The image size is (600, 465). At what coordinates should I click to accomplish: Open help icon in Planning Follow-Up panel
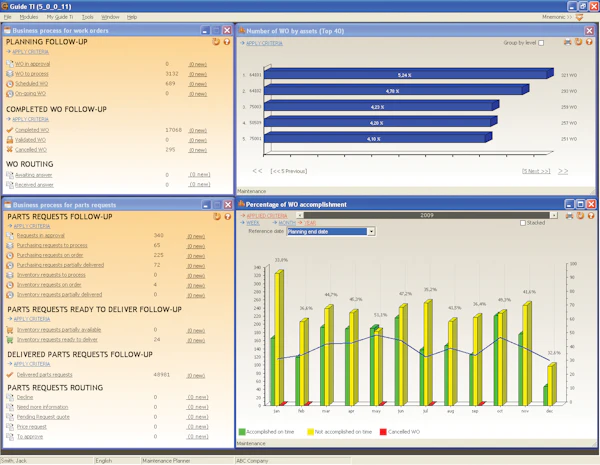(x=227, y=42)
